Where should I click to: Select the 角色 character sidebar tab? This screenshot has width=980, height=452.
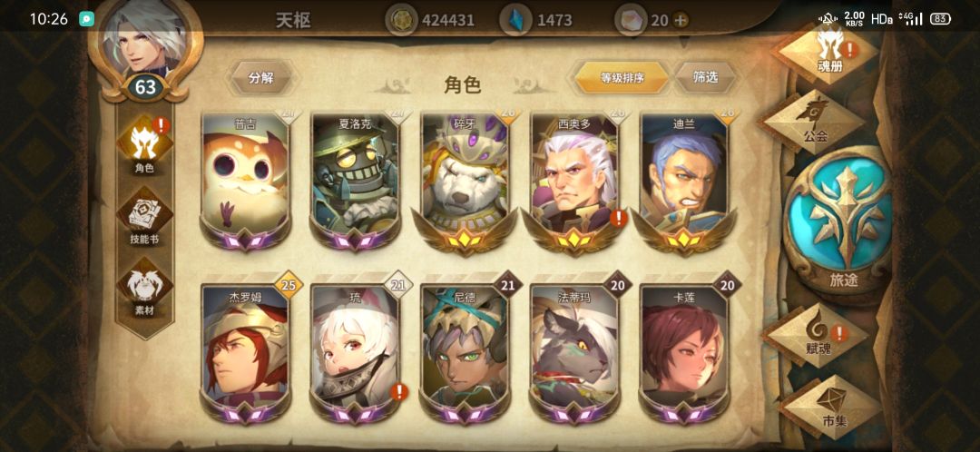pyautogui.click(x=145, y=145)
